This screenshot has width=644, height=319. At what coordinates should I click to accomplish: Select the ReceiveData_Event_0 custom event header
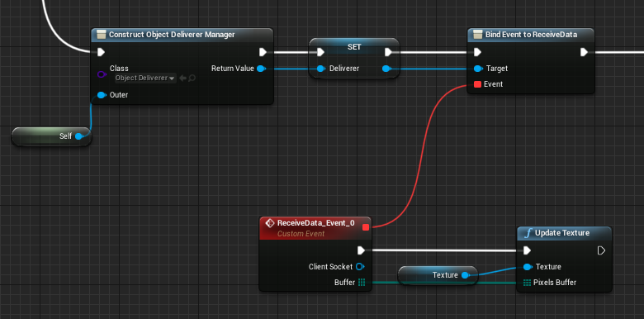[315, 228]
